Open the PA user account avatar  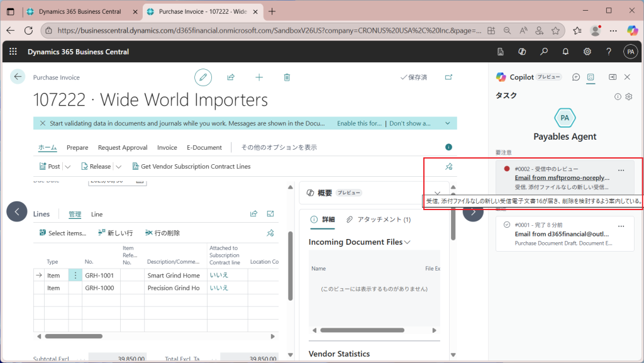[x=630, y=52]
